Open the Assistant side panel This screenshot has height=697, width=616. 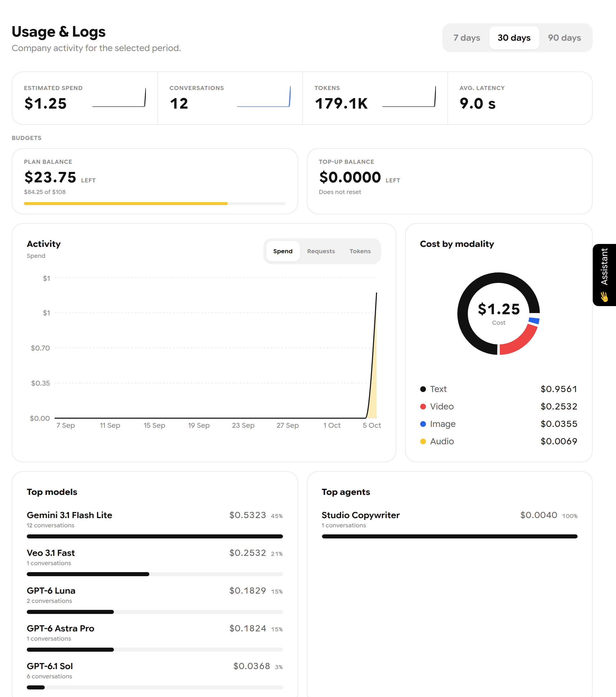604,275
